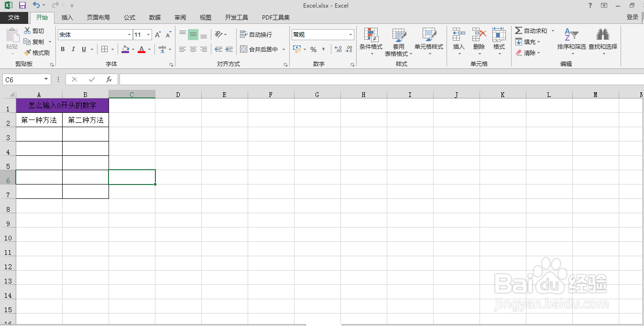644x326 pixels.
Task: Click the Cut (剪切) scissors icon
Action: 27,31
